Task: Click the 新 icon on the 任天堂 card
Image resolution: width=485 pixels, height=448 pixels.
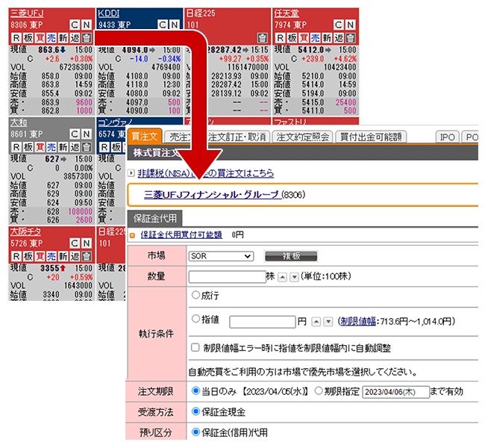Action: (x=327, y=38)
